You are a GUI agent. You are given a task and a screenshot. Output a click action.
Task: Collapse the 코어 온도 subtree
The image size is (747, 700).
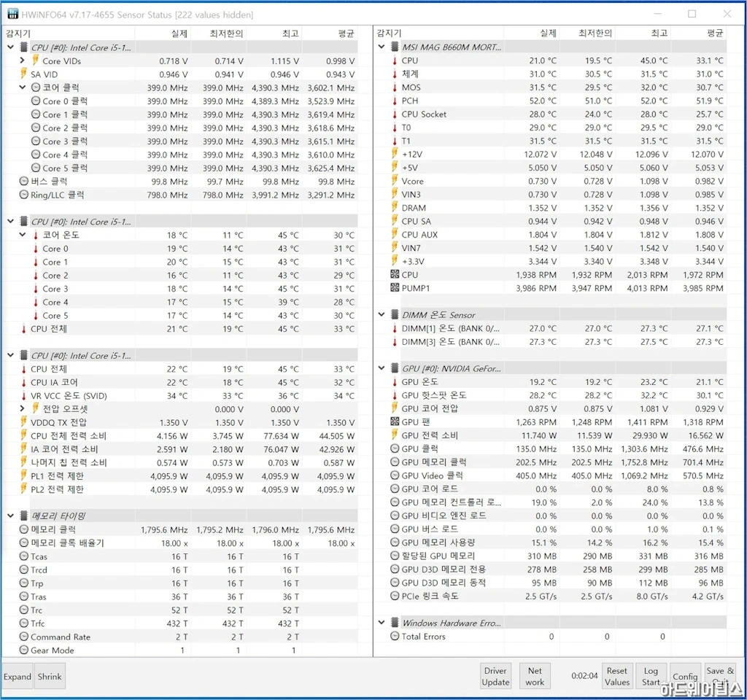[22, 234]
